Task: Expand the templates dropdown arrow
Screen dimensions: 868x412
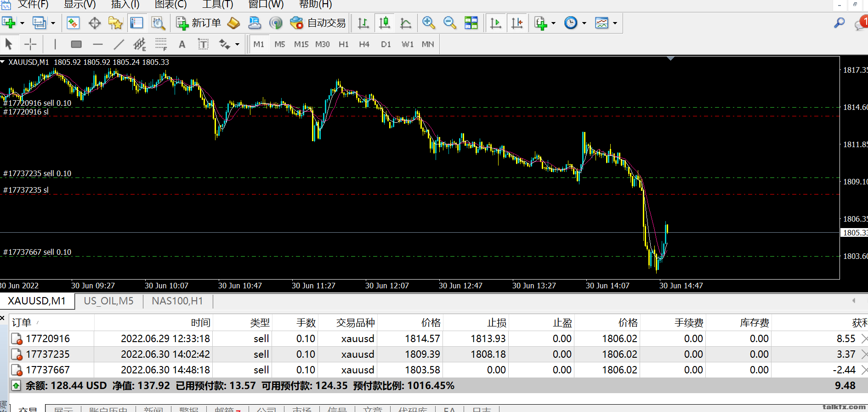Action: coord(615,23)
